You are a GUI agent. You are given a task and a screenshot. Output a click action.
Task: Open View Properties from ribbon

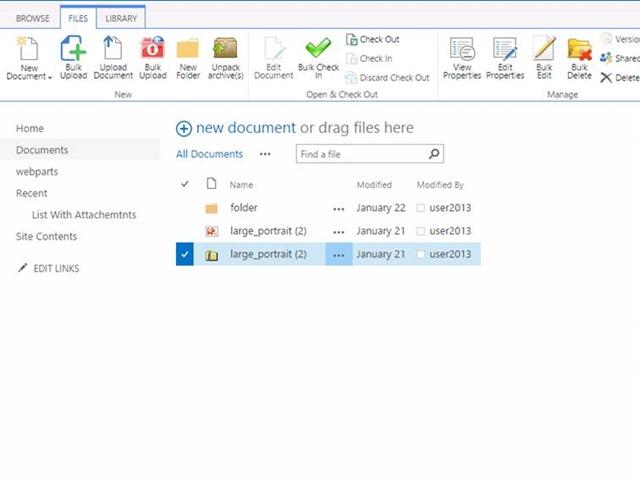[x=462, y=50]
